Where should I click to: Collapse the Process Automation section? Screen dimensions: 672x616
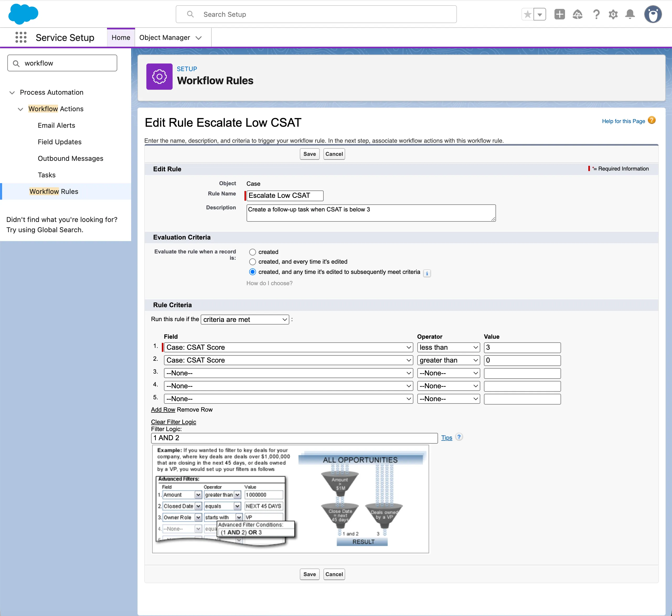point(12,92)
